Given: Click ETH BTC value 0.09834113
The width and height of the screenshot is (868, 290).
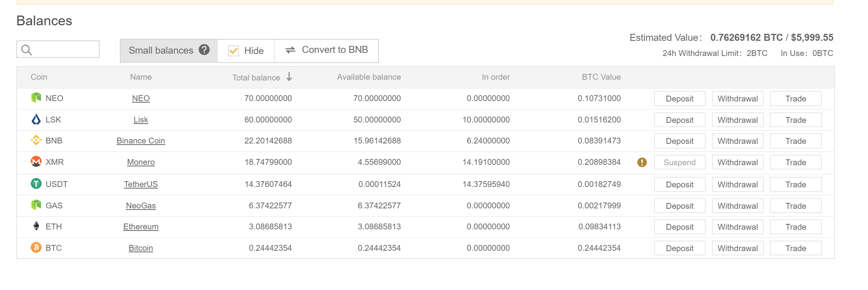Looking at the screenshot, I should point(600,227).
